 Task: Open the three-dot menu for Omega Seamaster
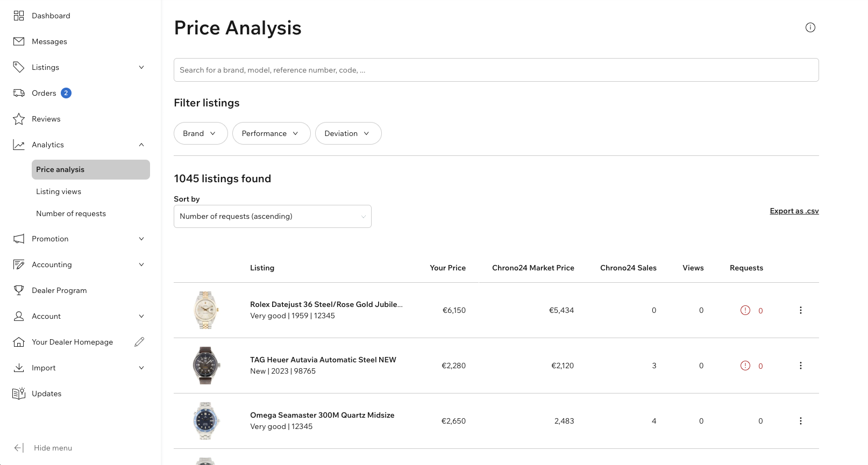coord(801,421)
